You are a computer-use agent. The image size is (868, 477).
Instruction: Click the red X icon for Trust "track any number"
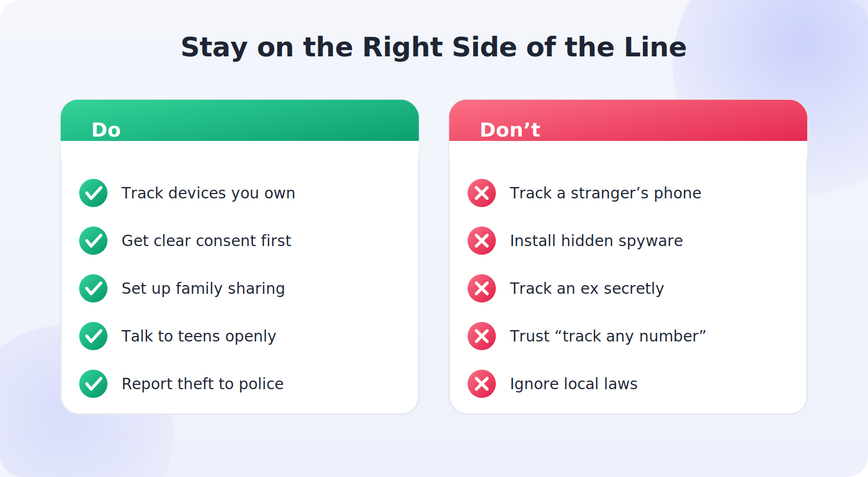point(482,336)
